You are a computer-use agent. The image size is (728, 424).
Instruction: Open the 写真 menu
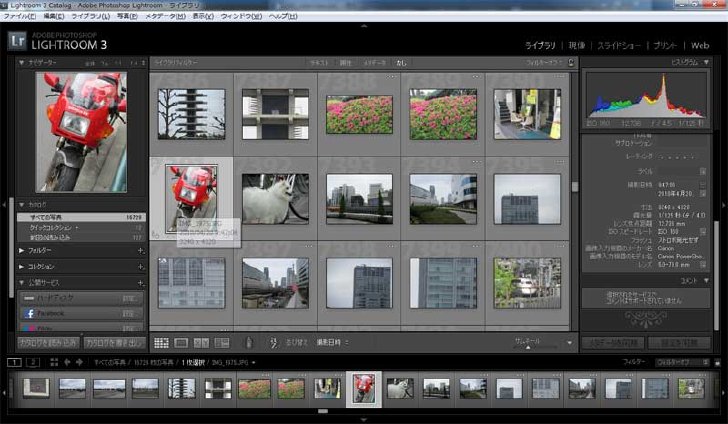tap(127, 16)
